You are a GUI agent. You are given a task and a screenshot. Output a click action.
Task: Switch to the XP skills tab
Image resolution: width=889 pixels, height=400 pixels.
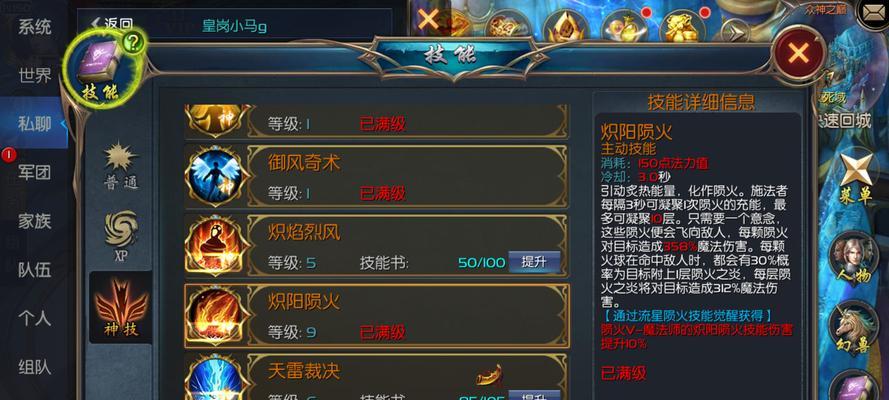[x=121, y=236]
